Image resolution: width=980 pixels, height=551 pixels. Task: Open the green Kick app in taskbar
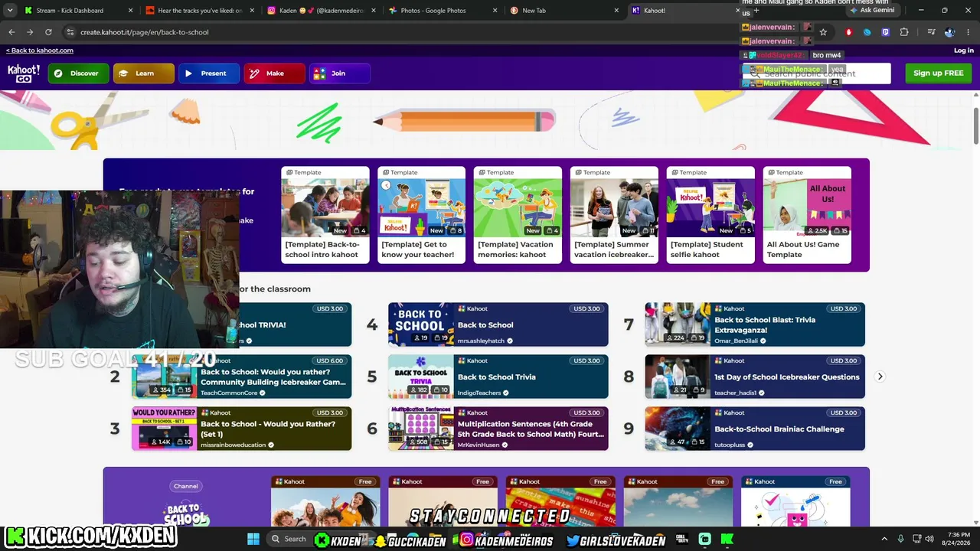click(x=727, y=539)
